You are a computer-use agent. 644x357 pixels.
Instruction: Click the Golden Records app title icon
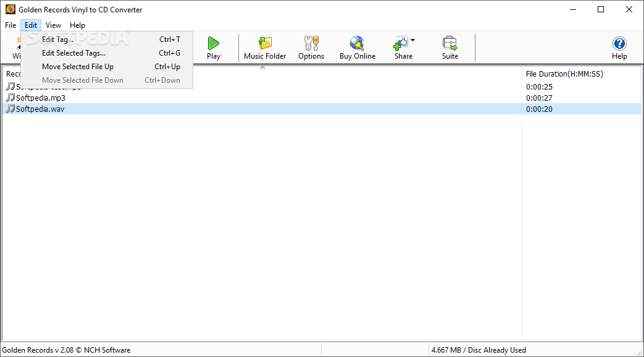10,9
